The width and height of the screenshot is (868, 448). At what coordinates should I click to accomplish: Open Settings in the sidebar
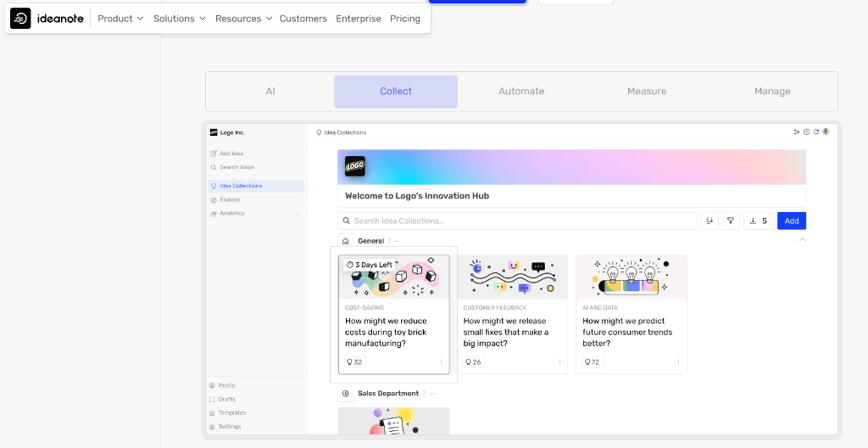[225, 427]
